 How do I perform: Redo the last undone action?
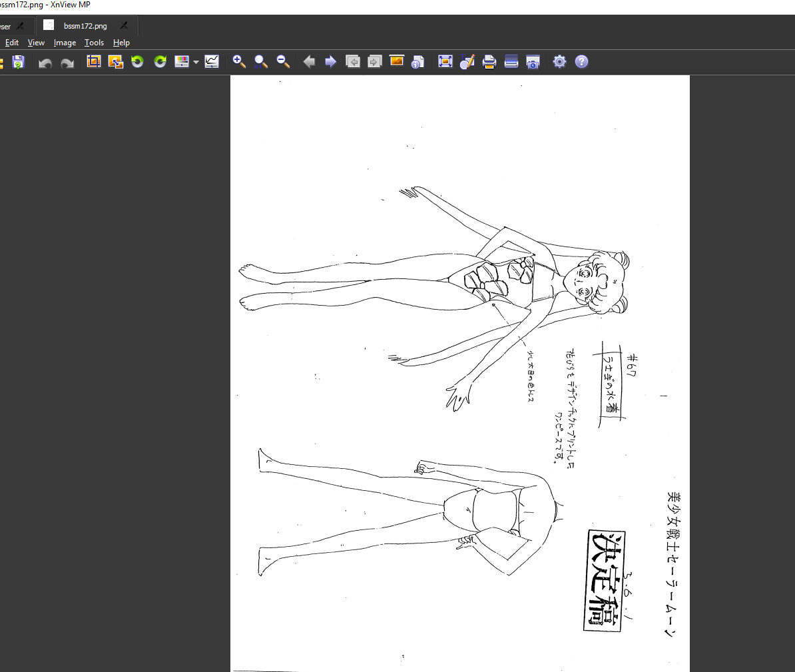click(x=67, y=63)
